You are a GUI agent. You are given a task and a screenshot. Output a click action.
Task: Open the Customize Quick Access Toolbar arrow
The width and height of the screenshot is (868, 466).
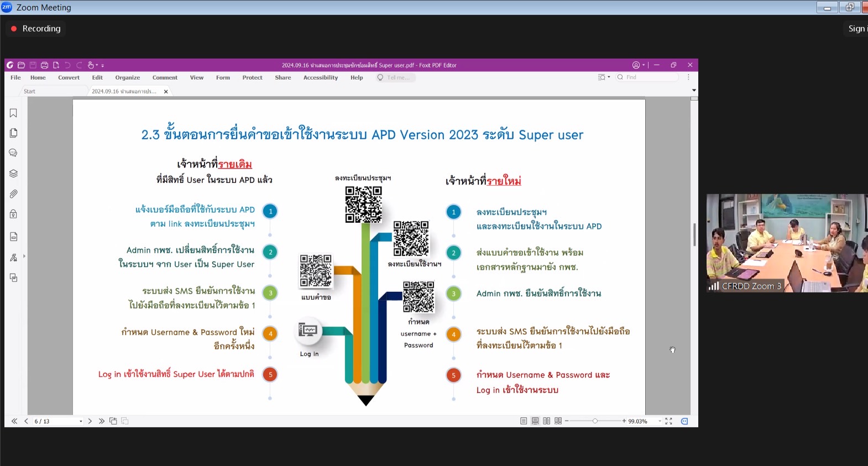pos(103,65)
